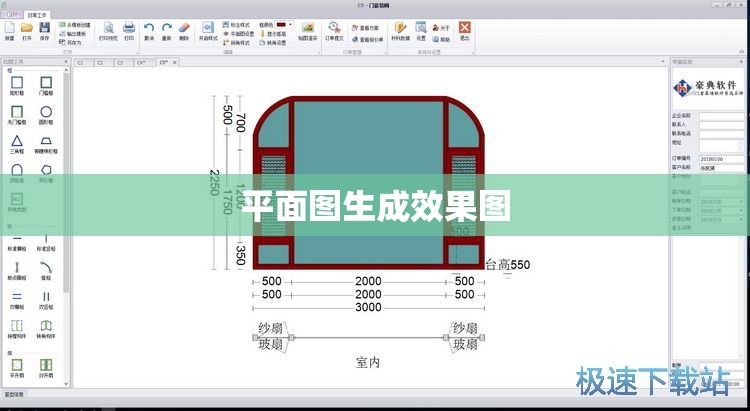Redo the action (重做)

(166, 31)
